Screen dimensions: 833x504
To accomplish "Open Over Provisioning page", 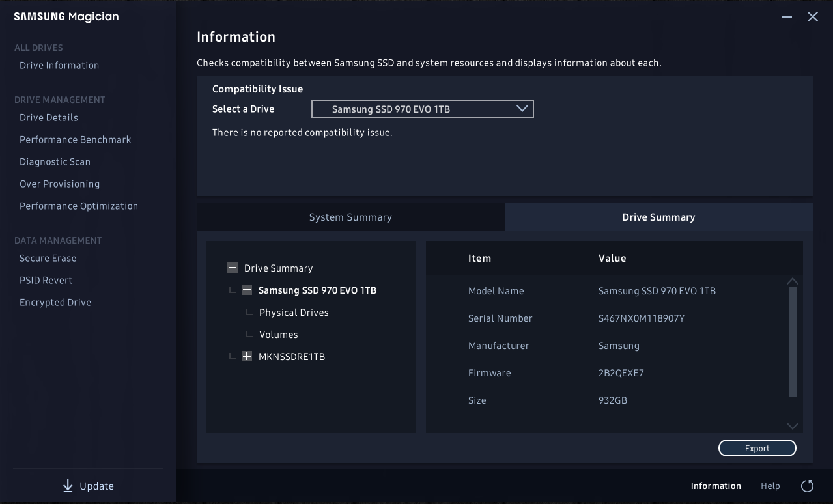I will point(60,184).
